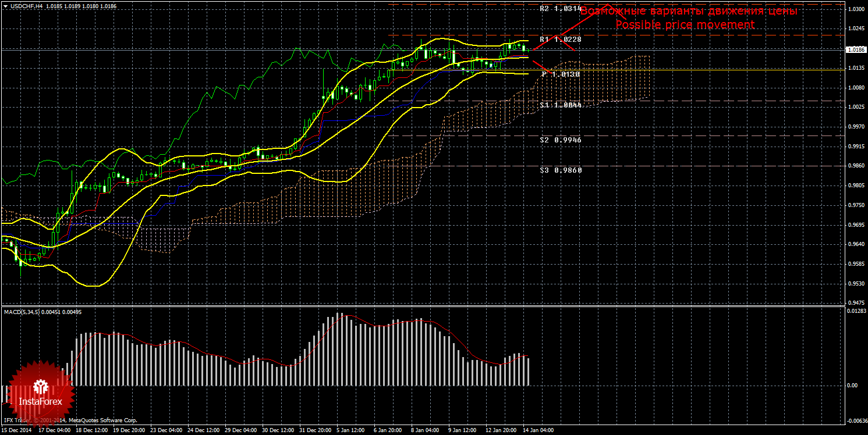This screenshot has width=868, height=435.
Task: Click the current price tag 1.0186
Action: coord(855,50)
